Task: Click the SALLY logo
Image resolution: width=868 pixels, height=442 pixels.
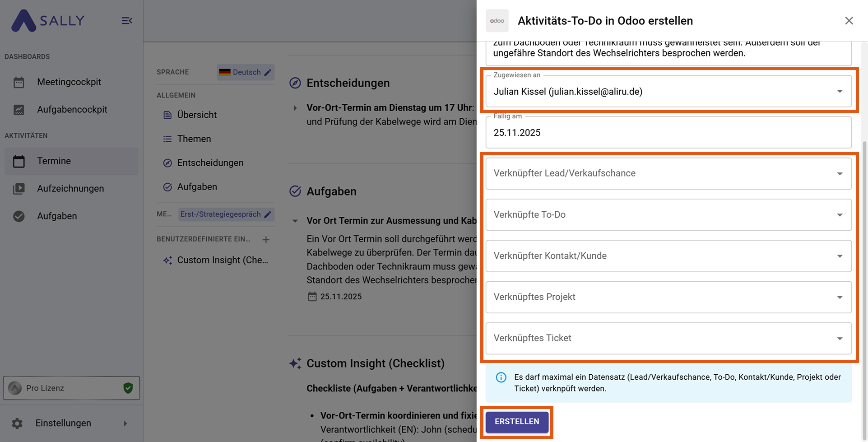Action: (48, 21)
